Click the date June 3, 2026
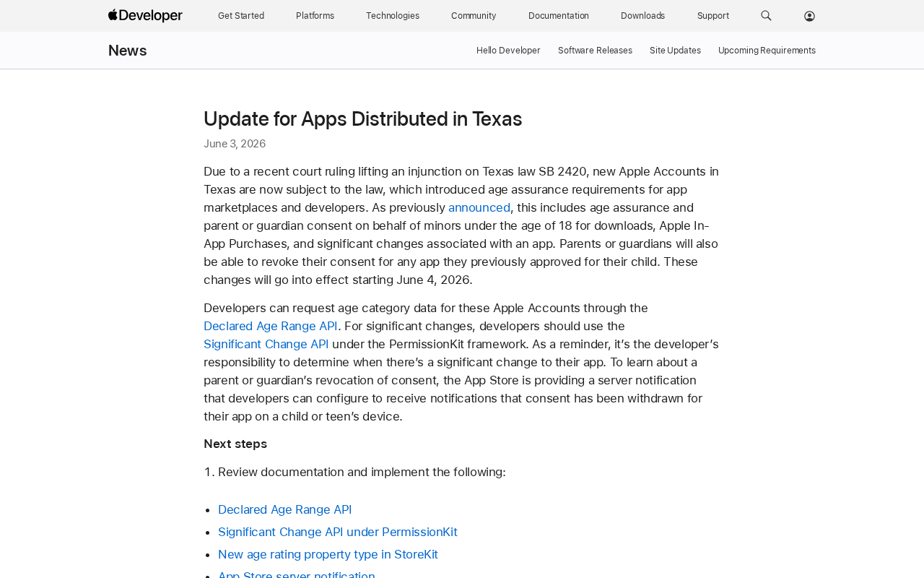Screen dimensions: 924x578 (235, 144)
